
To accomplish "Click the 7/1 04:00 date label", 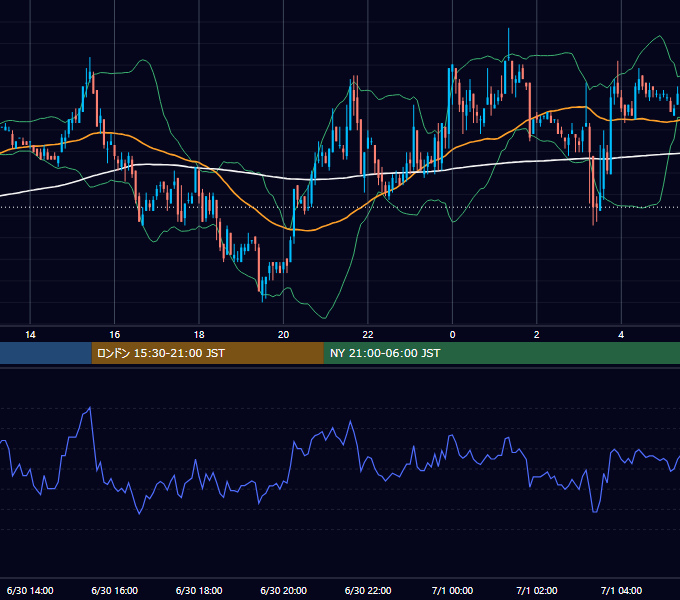I will coord(621,590).
